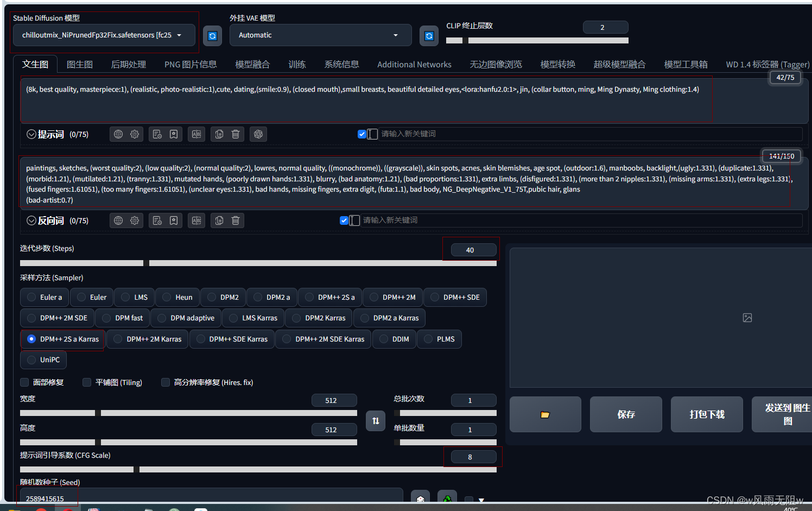812x511 pixels.
Task: Clear prompt with trash icon in 提示词 row
Action: [x=236, y=134]
